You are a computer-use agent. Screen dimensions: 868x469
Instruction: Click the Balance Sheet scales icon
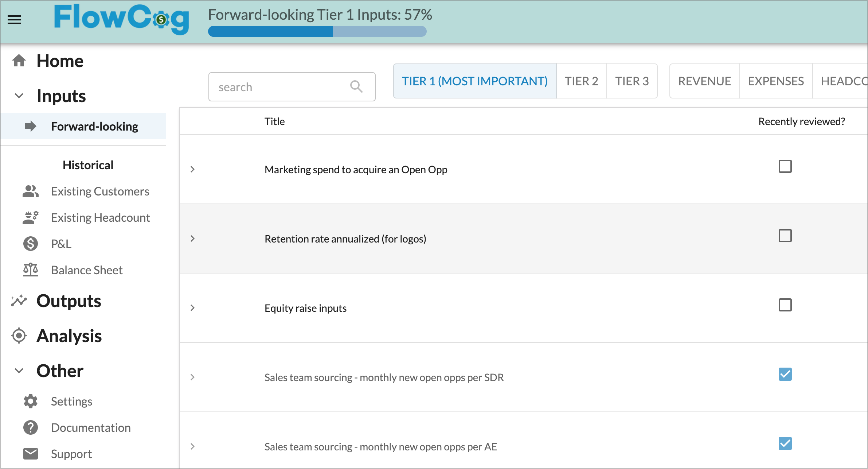[31, 270]
